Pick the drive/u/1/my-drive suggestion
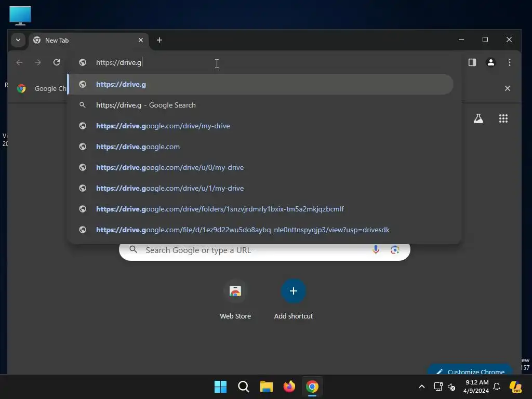 (x=261, y=188)
